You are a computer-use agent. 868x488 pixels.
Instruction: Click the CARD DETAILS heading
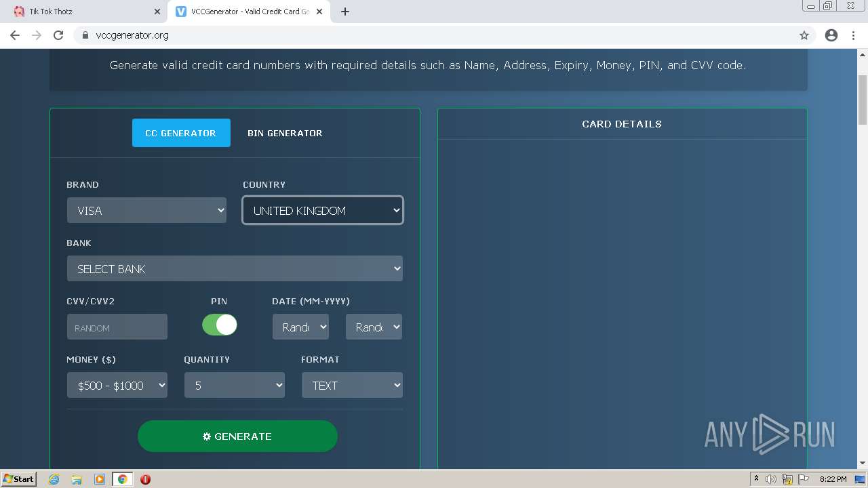[622, 124]
